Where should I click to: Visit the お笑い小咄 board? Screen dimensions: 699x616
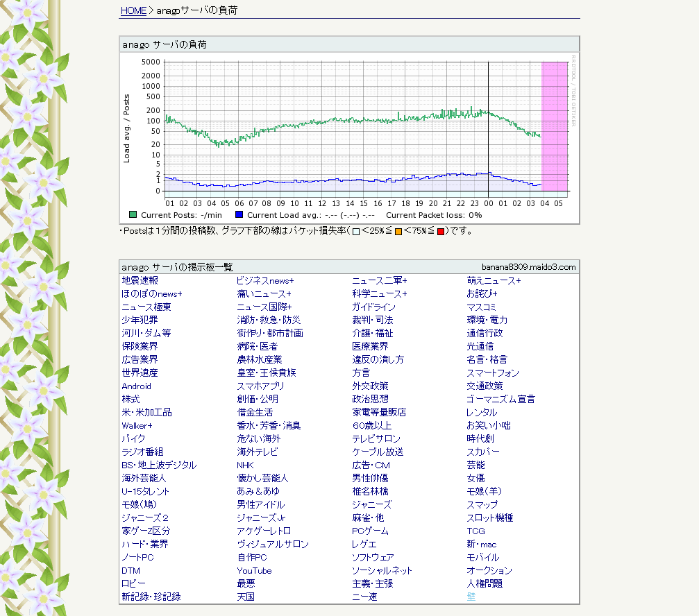[x=489, y=426]
